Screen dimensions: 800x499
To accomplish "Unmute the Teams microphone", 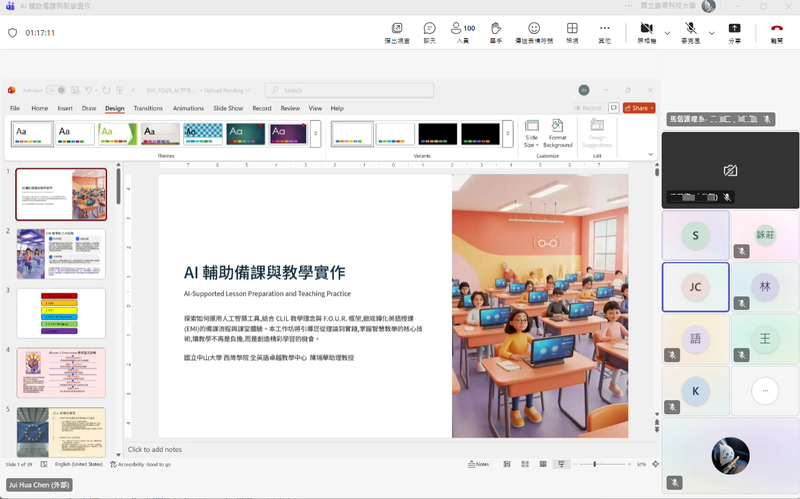I will coord(690,29).
